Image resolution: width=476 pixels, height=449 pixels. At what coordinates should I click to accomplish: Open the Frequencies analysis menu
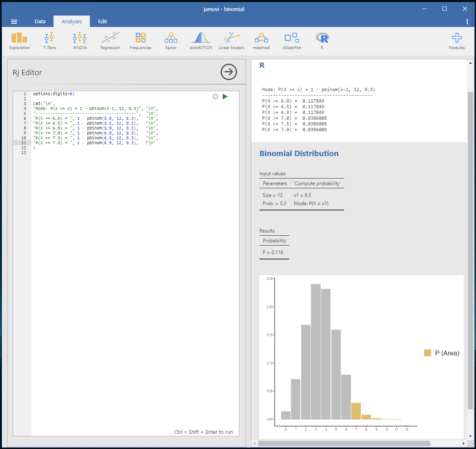pyautogui.click(x=141, y=41)
